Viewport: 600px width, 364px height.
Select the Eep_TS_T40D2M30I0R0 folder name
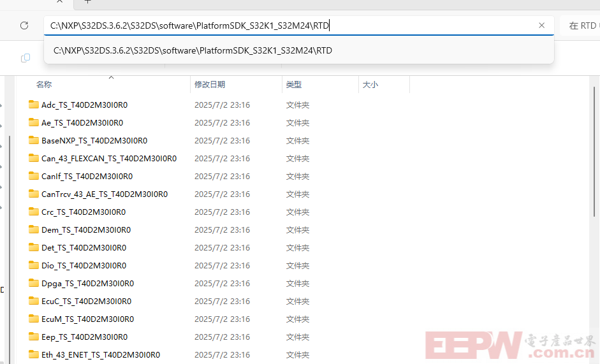[85, 337]
